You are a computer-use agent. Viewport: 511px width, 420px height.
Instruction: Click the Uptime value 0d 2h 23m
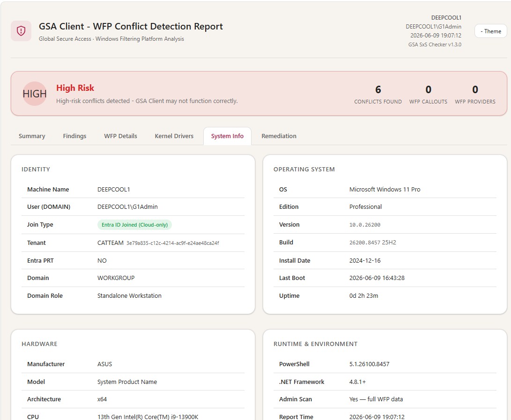(364, 295)
